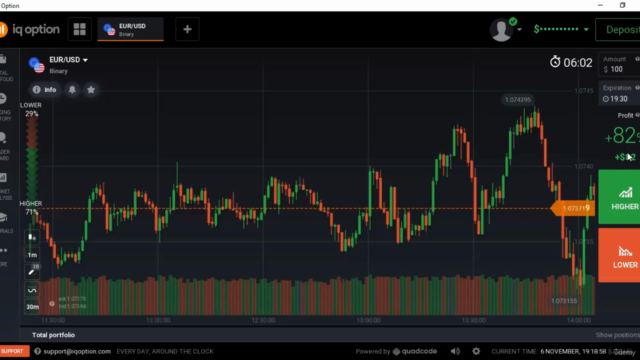Click the traders sentiment LOWER/HIGHER bar

(x=32, y=158)
